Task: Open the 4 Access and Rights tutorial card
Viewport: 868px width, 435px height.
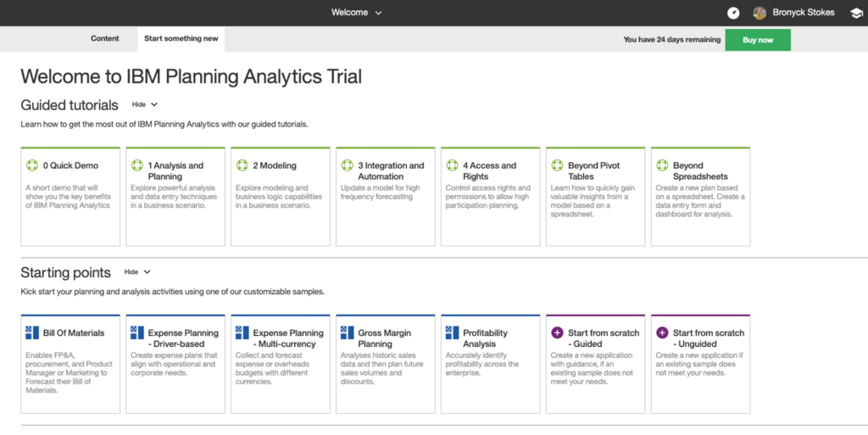Action: point(491,197)
